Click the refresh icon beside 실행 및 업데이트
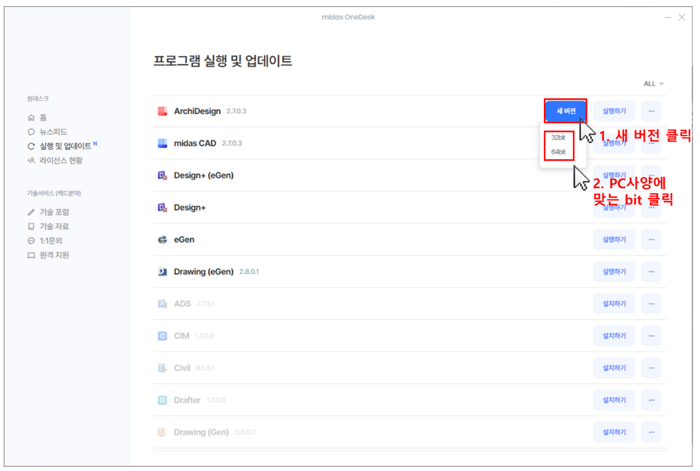Viewport: 700px width, 471px height. coord(31,146)
